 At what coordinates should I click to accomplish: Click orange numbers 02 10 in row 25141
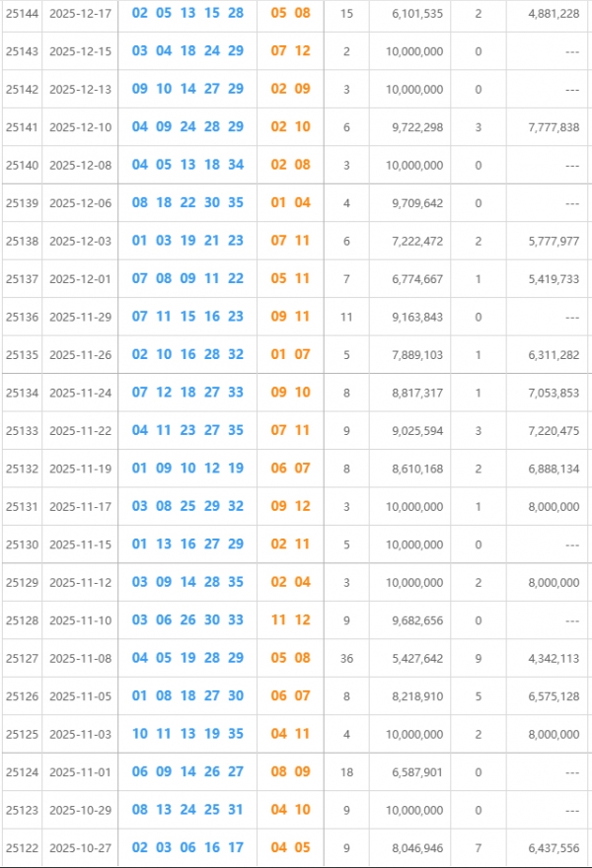tap(290, 127)
